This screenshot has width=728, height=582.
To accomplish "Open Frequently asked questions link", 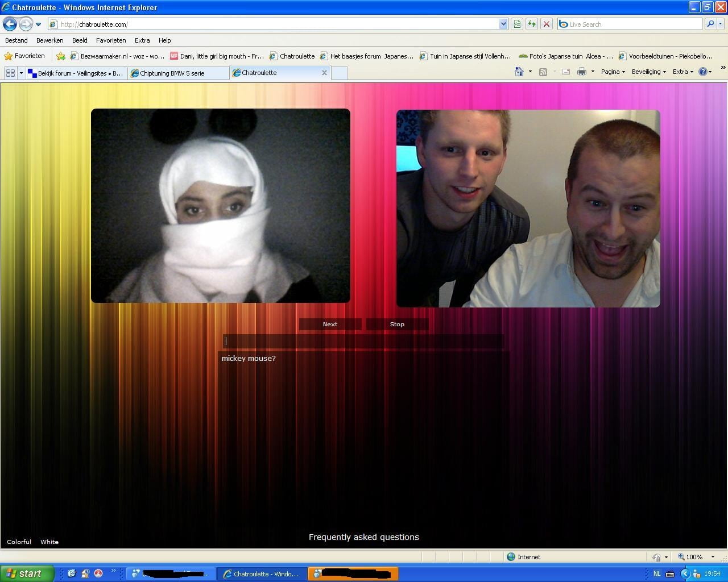I will click(364, 537).
